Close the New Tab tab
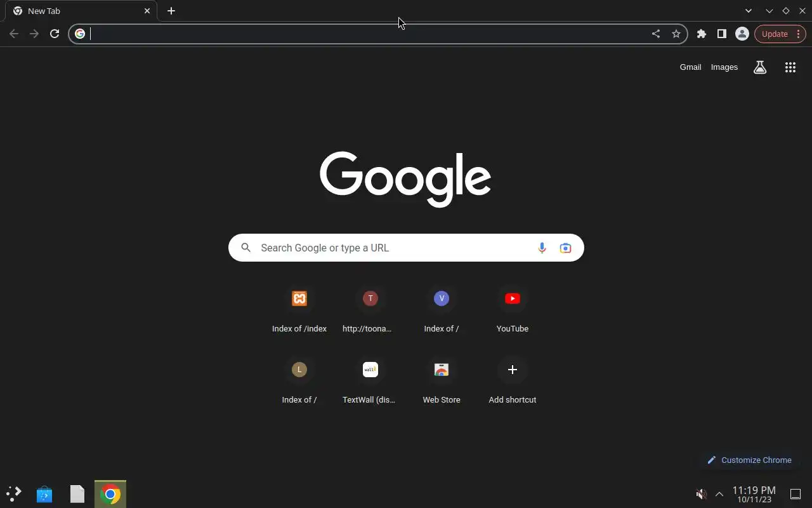812x508 pixels. tap(147, 11)
